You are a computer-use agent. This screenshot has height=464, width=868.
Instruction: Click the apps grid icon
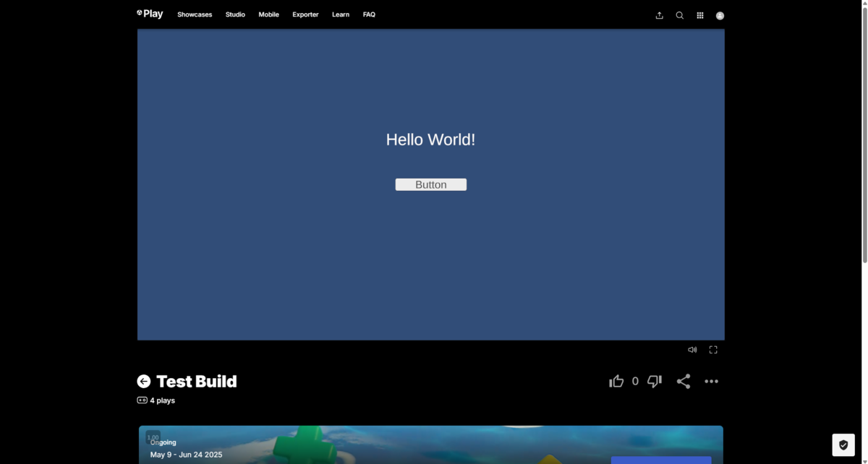[x=699, y=15]
